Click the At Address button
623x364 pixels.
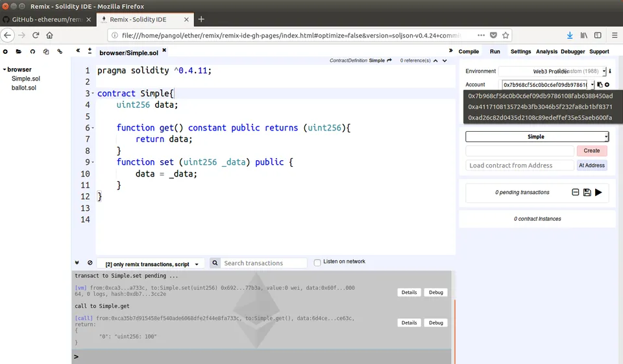592,165
